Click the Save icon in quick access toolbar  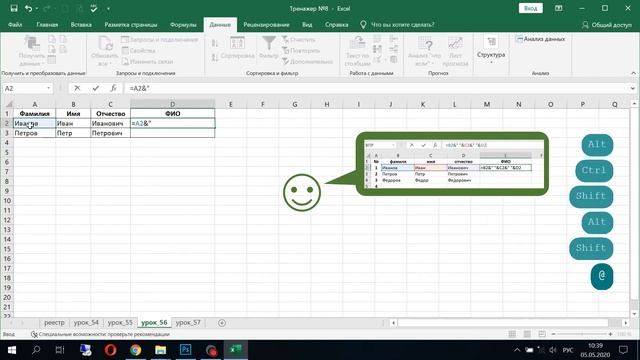[14, 8]
